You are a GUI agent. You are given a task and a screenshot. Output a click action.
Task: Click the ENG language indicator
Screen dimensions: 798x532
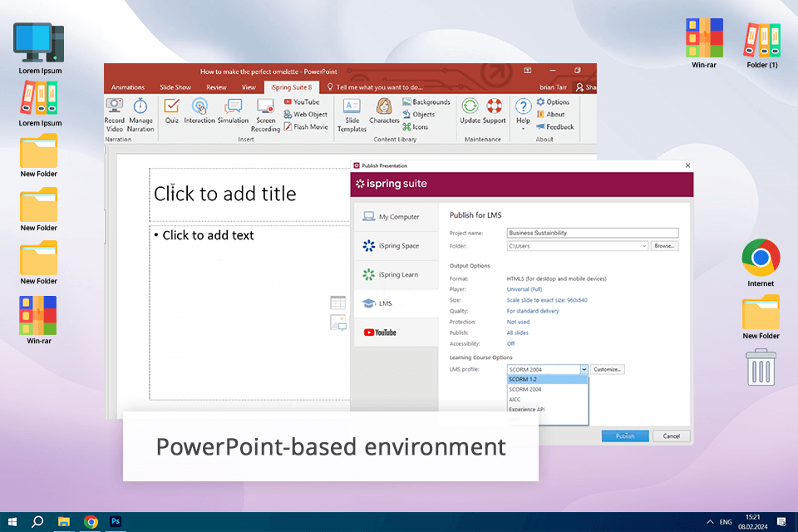(x=725, y=522)
